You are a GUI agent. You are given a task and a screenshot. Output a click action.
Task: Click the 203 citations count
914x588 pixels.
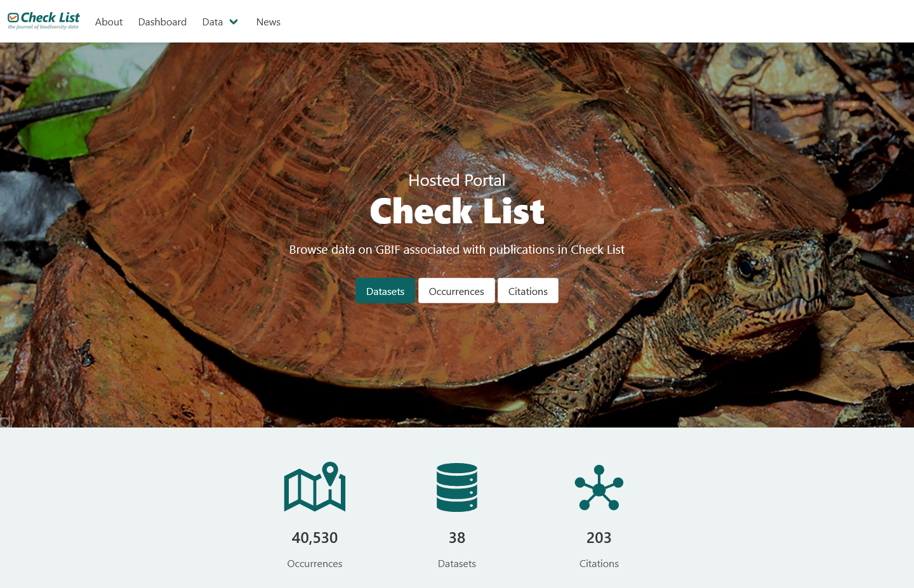599,538
